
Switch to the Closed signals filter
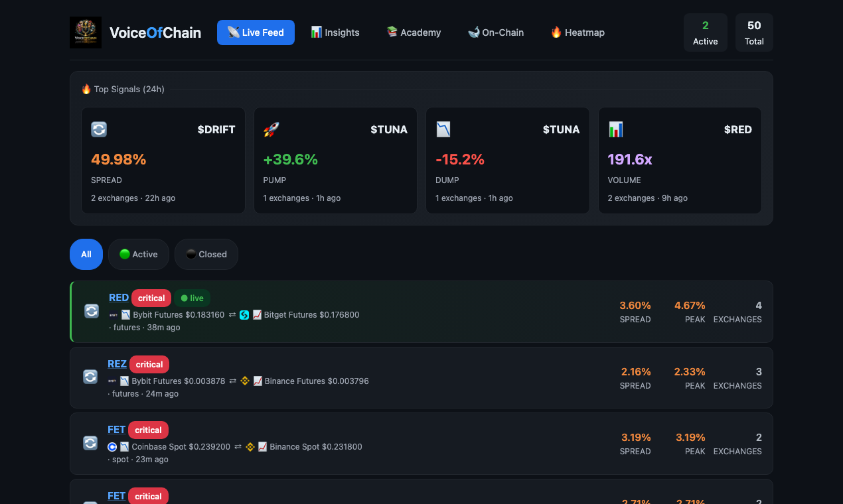pos(206,254)
